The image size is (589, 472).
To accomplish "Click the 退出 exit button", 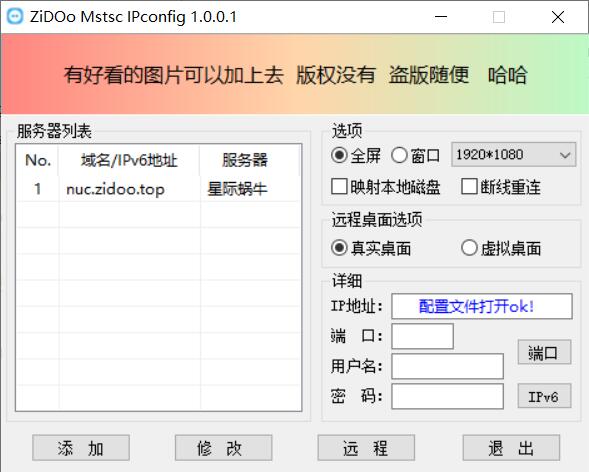I will point(511,448).
